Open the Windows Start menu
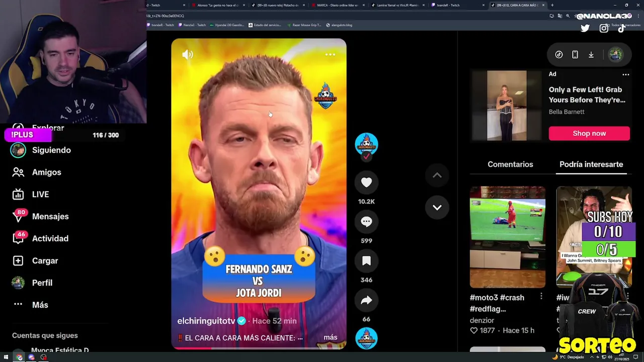Viewport: 644px width, 362px height. 6,357
